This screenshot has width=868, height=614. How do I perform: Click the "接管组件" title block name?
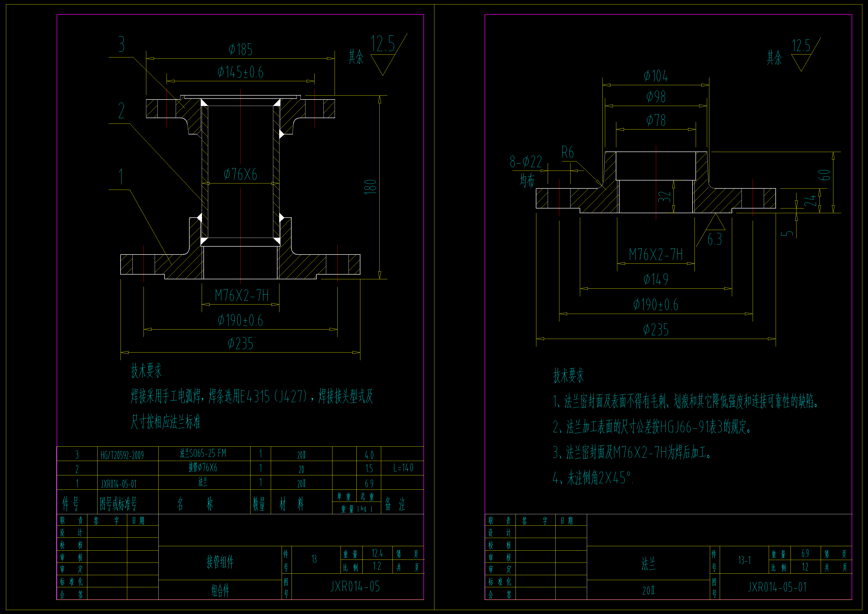click(220, 562)
